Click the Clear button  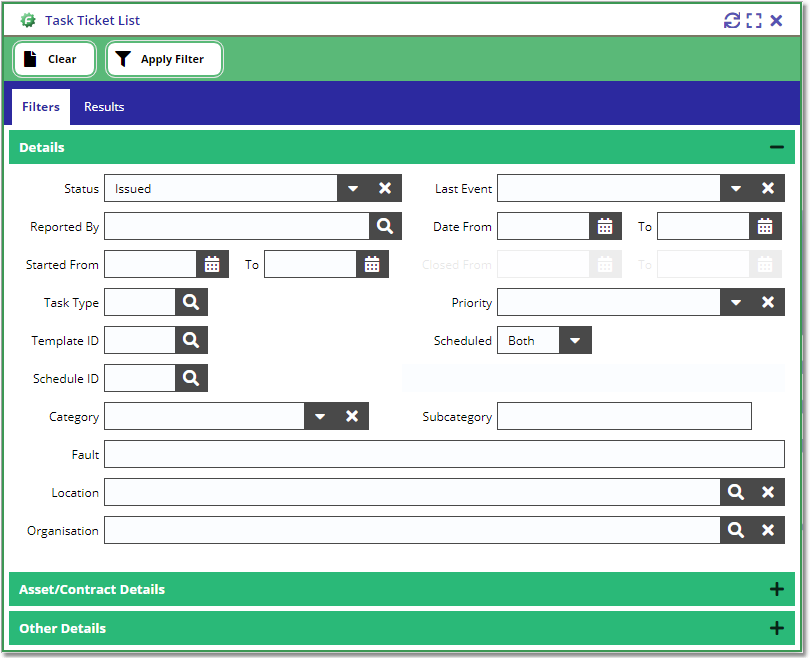tap(54, 59)
